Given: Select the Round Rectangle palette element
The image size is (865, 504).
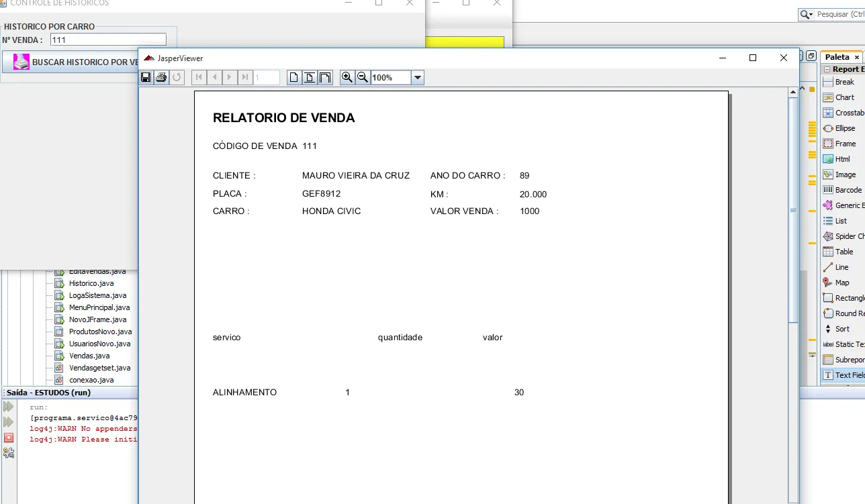Looking at the screenshot, I should [x=844, y=313].
